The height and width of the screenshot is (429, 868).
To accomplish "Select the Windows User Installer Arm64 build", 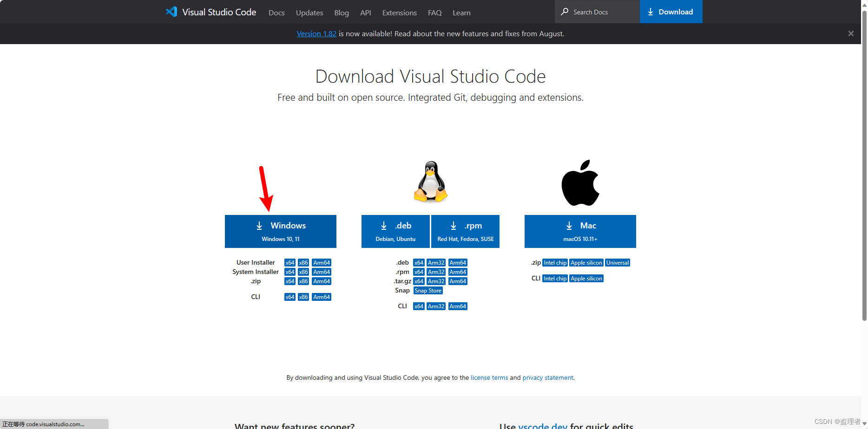I will pos(322,263).
